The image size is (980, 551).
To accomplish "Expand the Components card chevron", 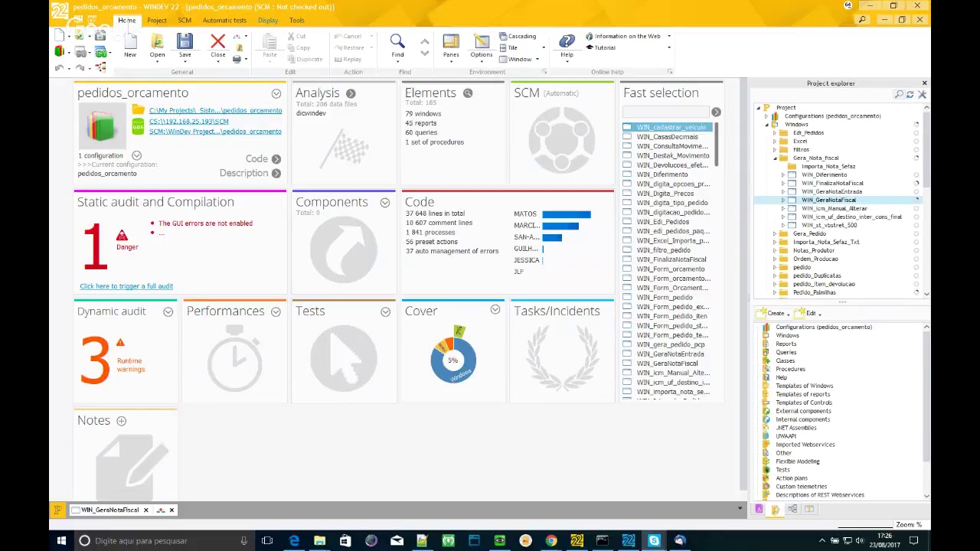I will coord(385,203).
